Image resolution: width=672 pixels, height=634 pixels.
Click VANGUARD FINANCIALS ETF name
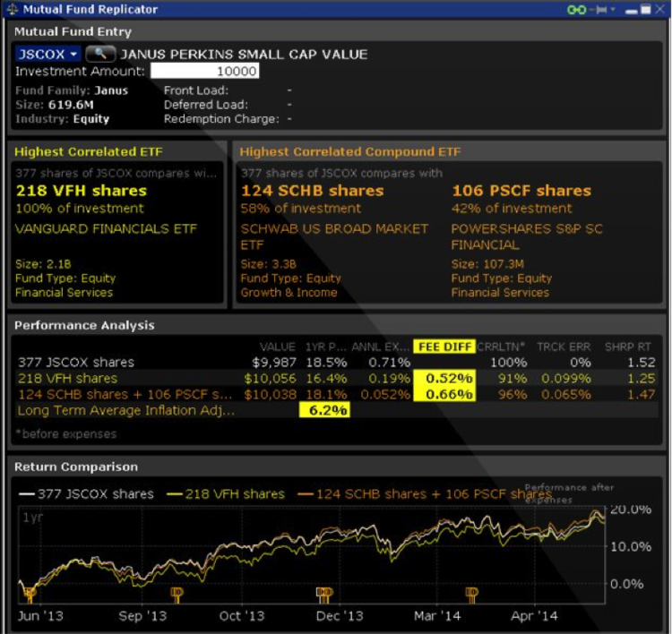(x=106, y=228)
